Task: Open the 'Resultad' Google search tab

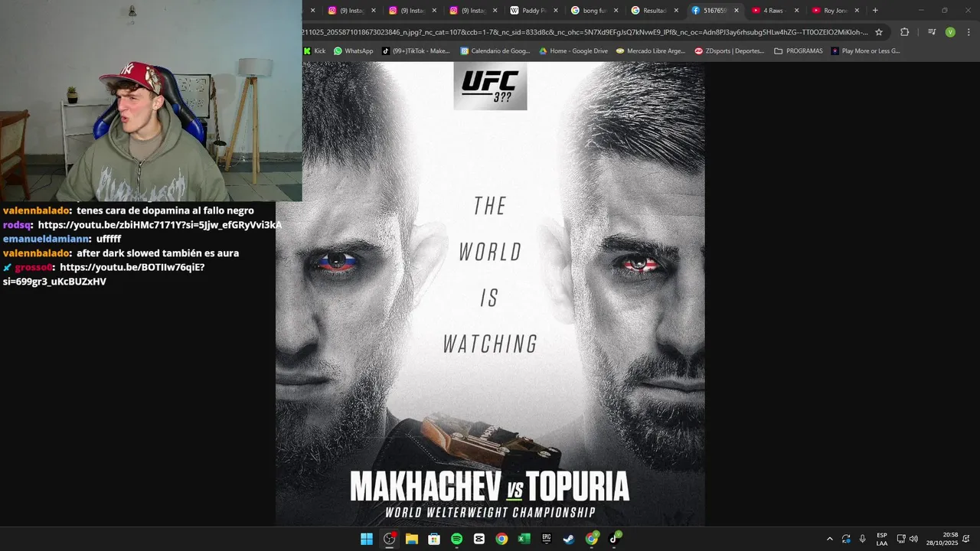Action: (653, 11)
